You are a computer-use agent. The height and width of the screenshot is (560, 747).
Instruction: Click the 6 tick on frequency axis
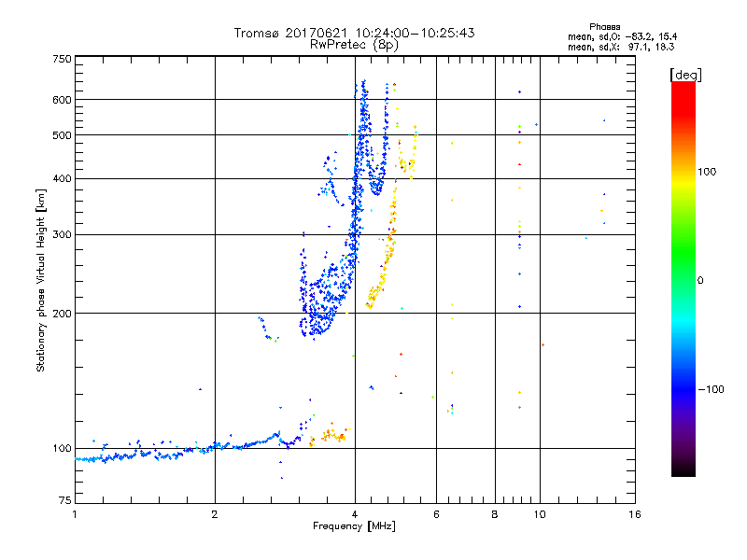[x=436, y=515]
